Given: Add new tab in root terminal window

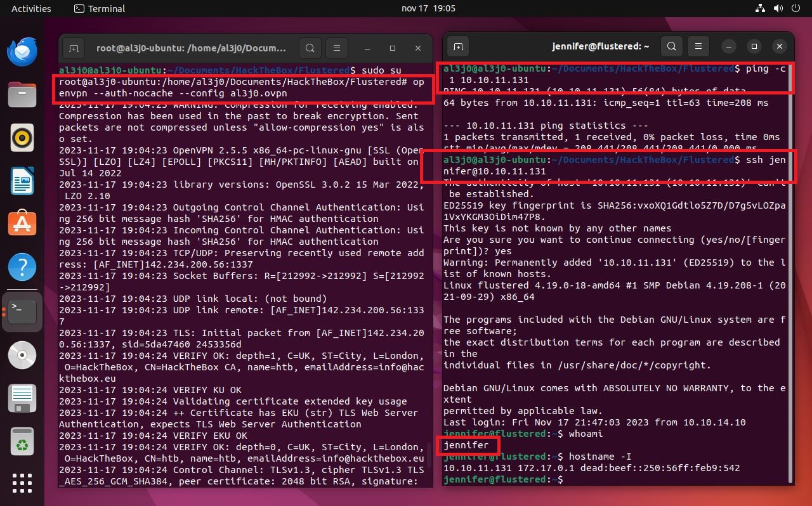Looking at the screenshot, I should 74,48.
